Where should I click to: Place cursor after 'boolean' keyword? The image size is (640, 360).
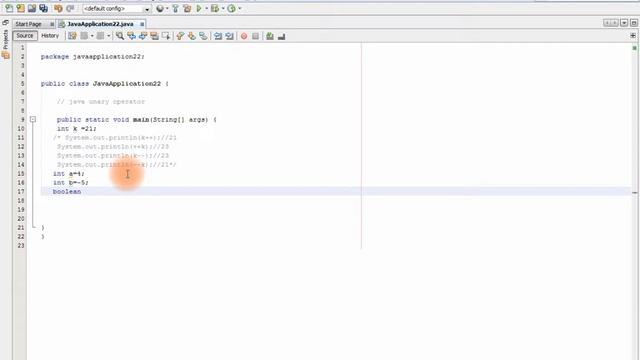pyautogui.click(x=82, y=191)
